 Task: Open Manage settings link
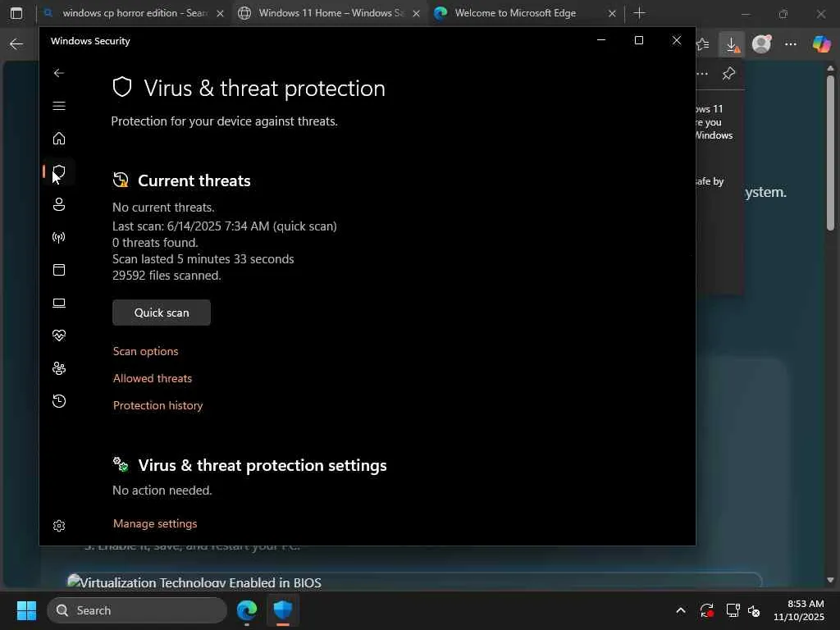tap(155, 523)
